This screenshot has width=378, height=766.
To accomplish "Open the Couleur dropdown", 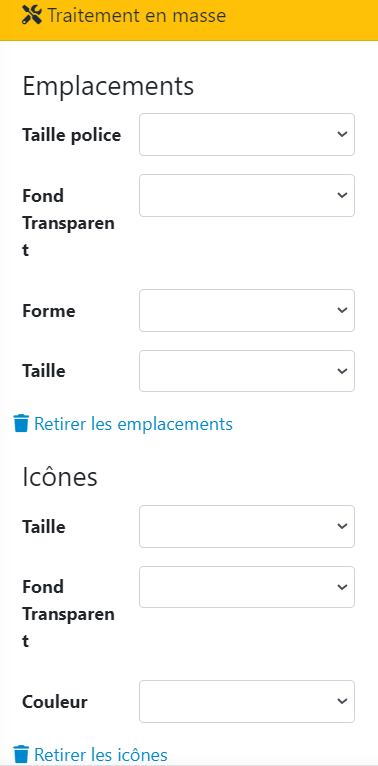I will pos(247,702).
